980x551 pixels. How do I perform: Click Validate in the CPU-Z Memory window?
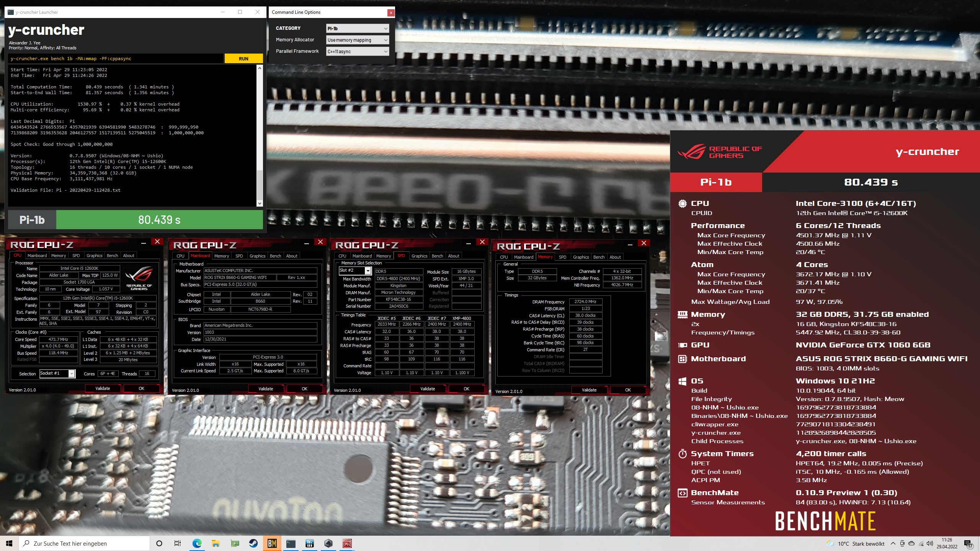(x=589, y=390)
